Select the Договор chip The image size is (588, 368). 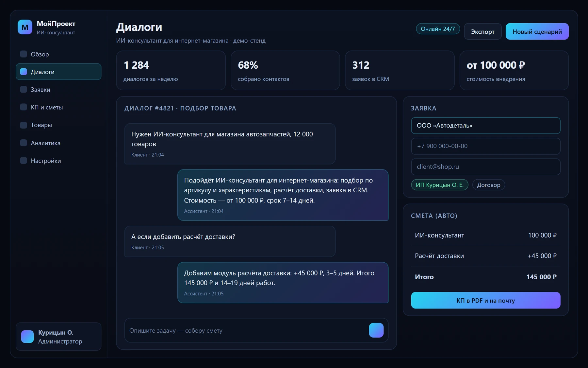[489, 185]
